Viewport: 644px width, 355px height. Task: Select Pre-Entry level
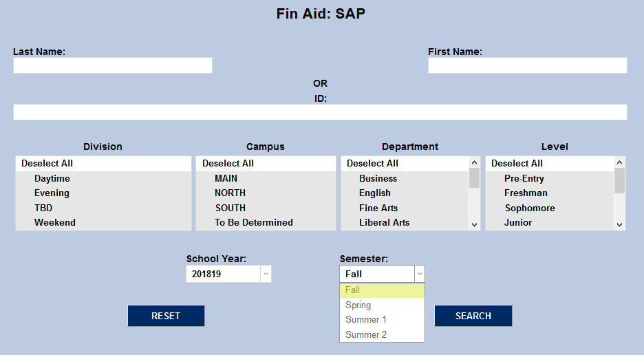coord(550,179)
